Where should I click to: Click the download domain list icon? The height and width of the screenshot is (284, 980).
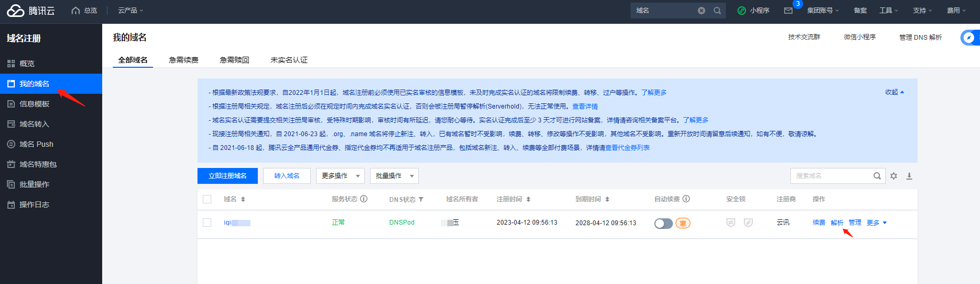point(909,176)
